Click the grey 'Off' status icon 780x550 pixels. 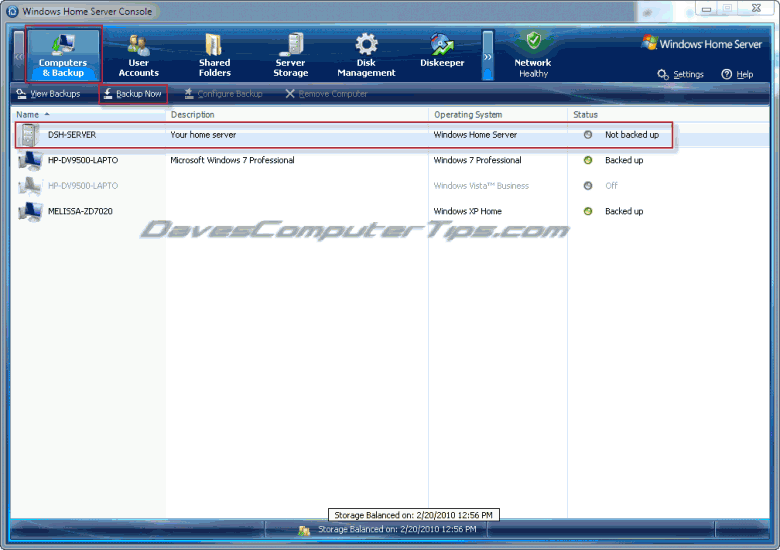pyautogui.click(x=588, y=185)
